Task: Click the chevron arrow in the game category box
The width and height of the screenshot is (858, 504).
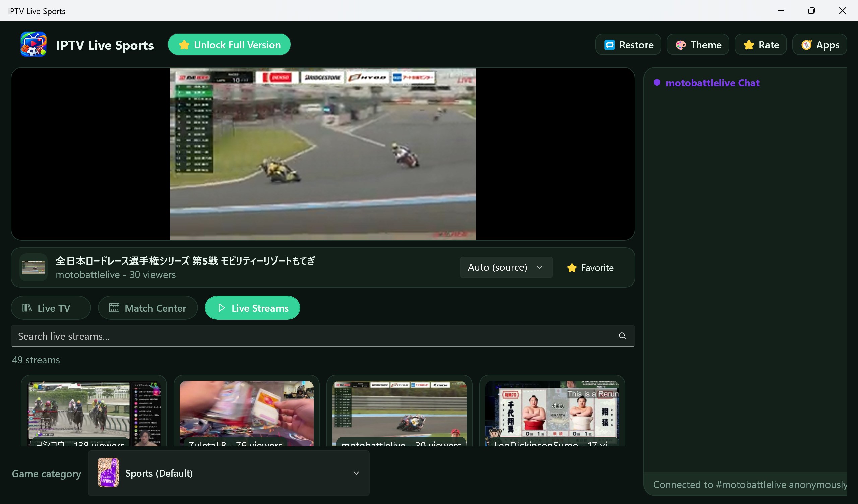Action: (x=356, y=473)
